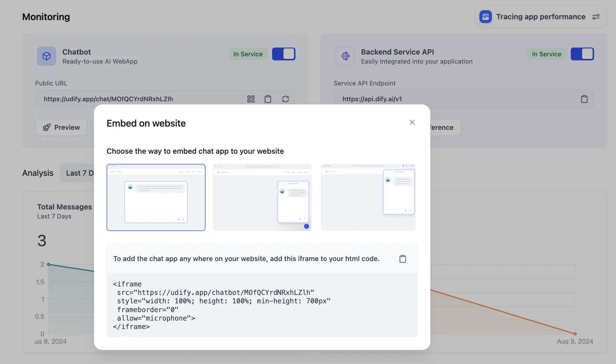The height and width of the screenshot is (364, 616).
Task: Turn off Backend Service API toggle
Action: (582, 54)
